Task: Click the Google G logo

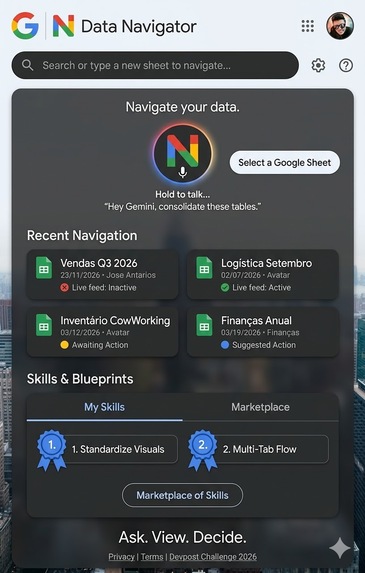Action: click(x=25, y=26)
